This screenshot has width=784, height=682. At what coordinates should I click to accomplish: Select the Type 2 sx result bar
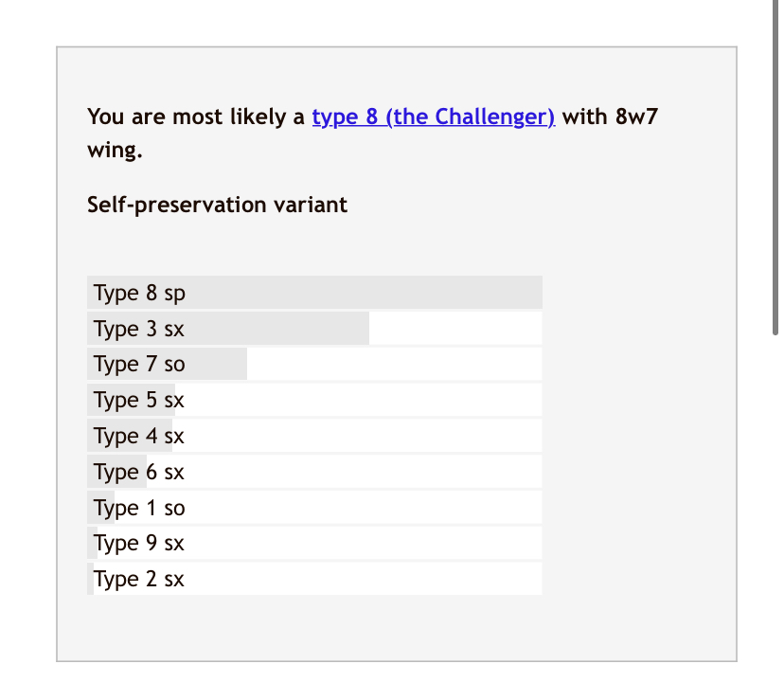(314, 579)
